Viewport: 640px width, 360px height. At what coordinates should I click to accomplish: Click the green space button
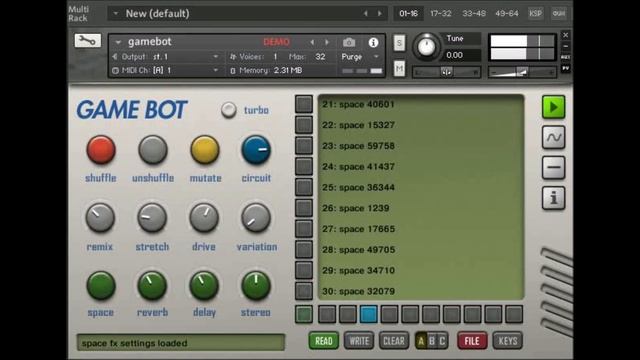[x=101, y=285]
